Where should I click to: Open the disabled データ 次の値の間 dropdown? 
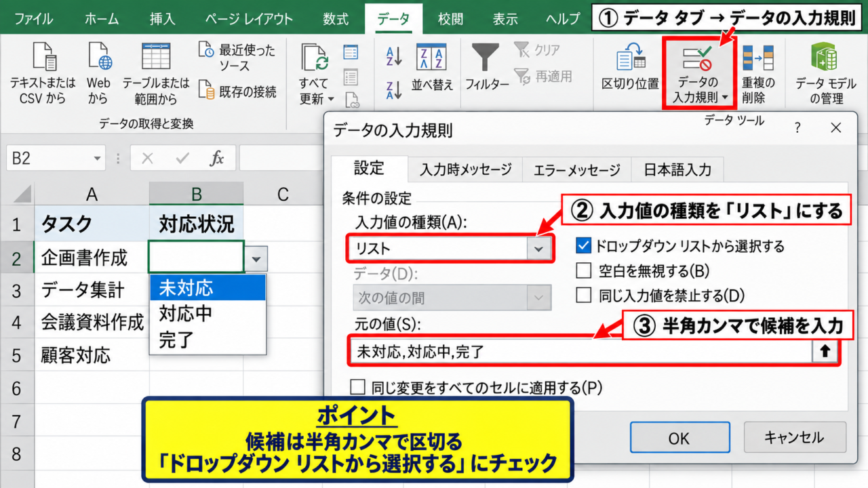pos(539,298)
